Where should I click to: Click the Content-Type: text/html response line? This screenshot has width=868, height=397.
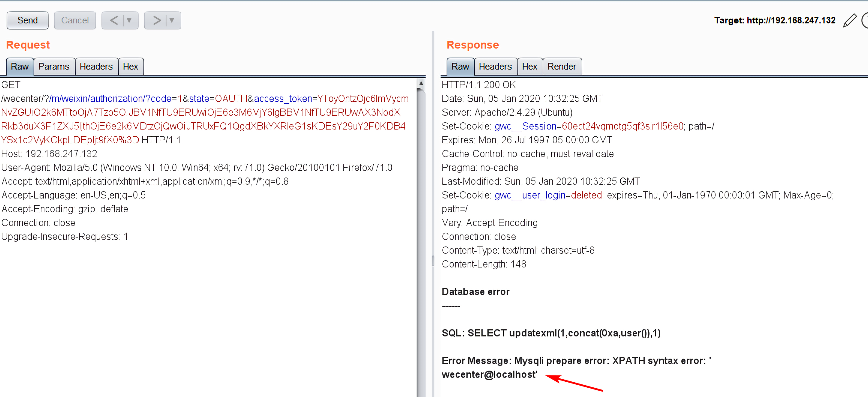pos(518,251)
